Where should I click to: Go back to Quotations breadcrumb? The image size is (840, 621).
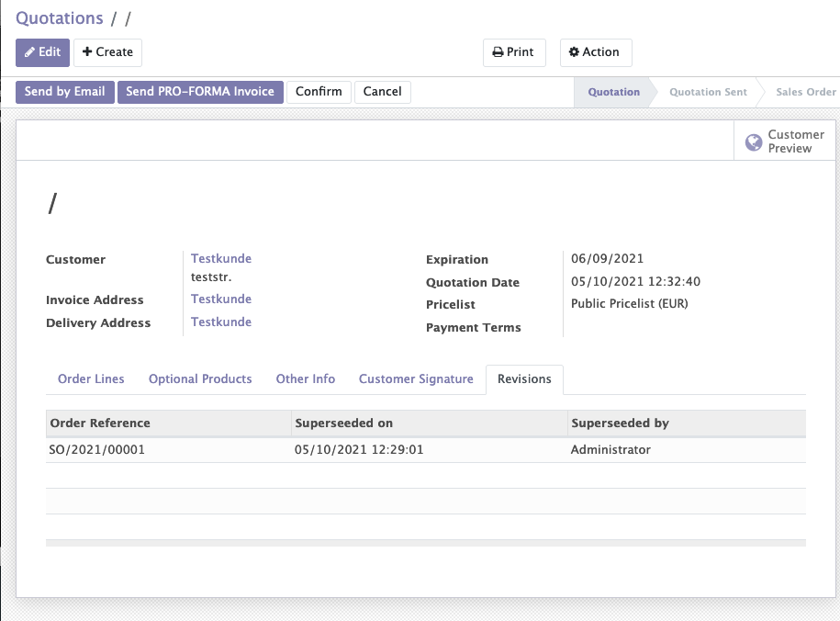tap(60, 18)
